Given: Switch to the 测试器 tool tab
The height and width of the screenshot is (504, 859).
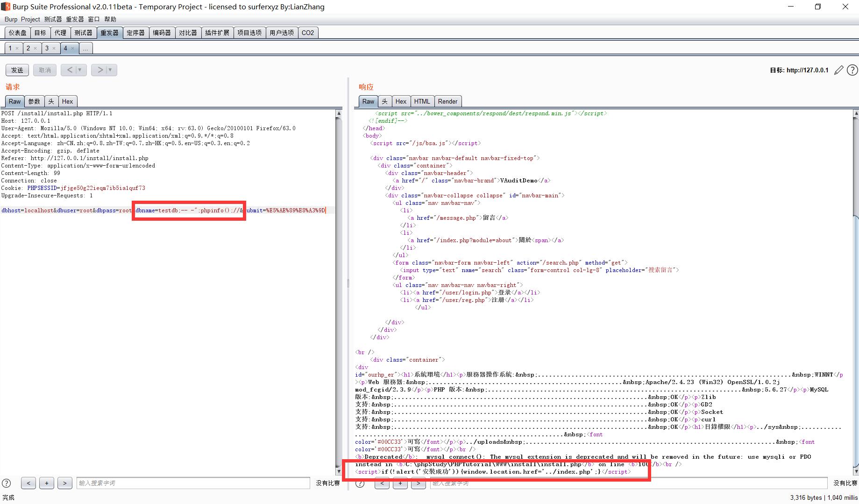Looking at the screenshot, I should point(83,33).
